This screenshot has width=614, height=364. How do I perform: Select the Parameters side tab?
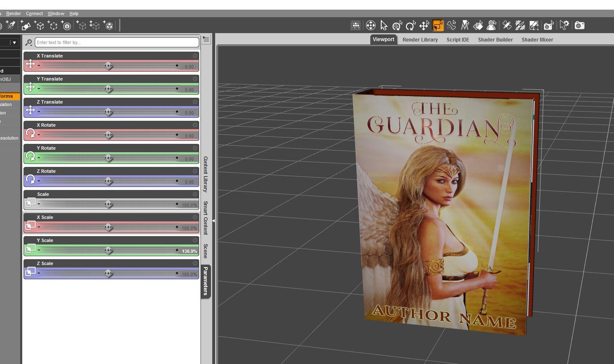206,281
